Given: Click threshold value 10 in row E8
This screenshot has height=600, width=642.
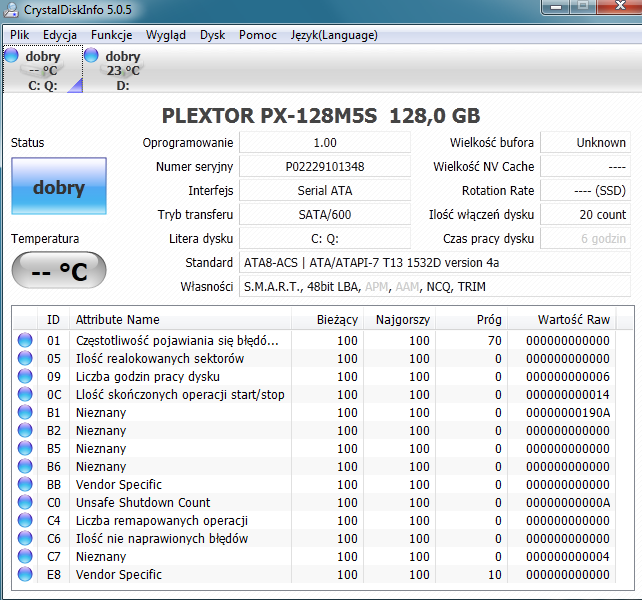Looking at the screenshot, I should [495, 575].
